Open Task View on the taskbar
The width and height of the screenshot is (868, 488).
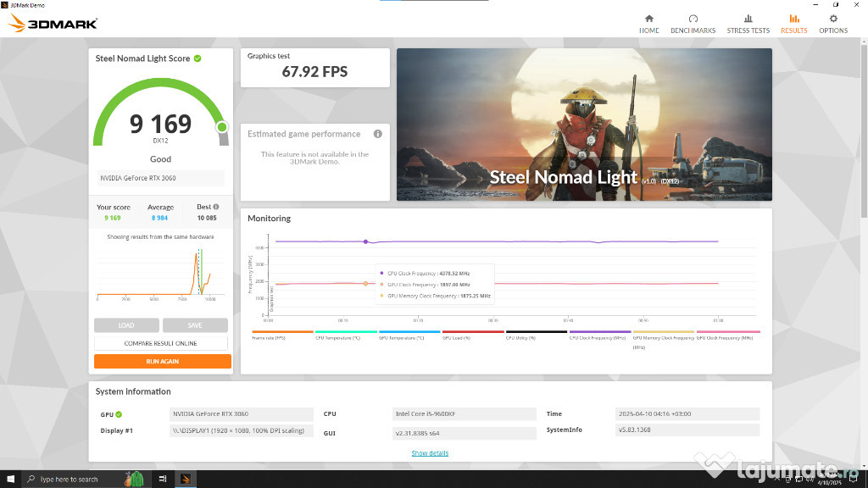tap(162, 480)
